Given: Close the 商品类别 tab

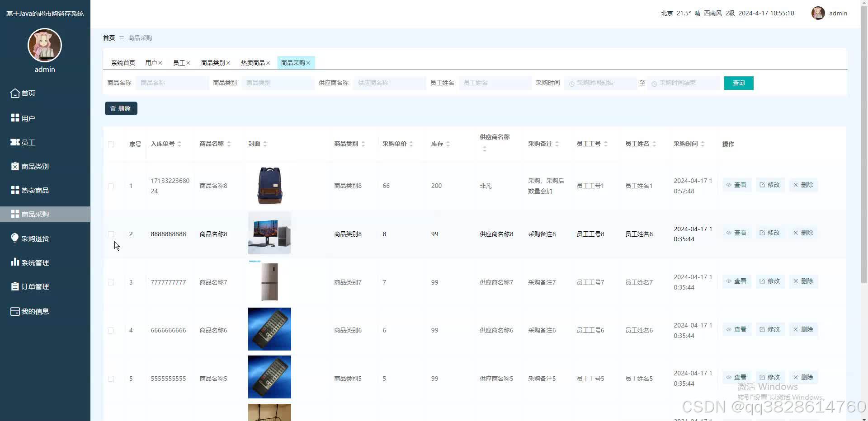Looking at the screenshot, I should pos(228,63).
